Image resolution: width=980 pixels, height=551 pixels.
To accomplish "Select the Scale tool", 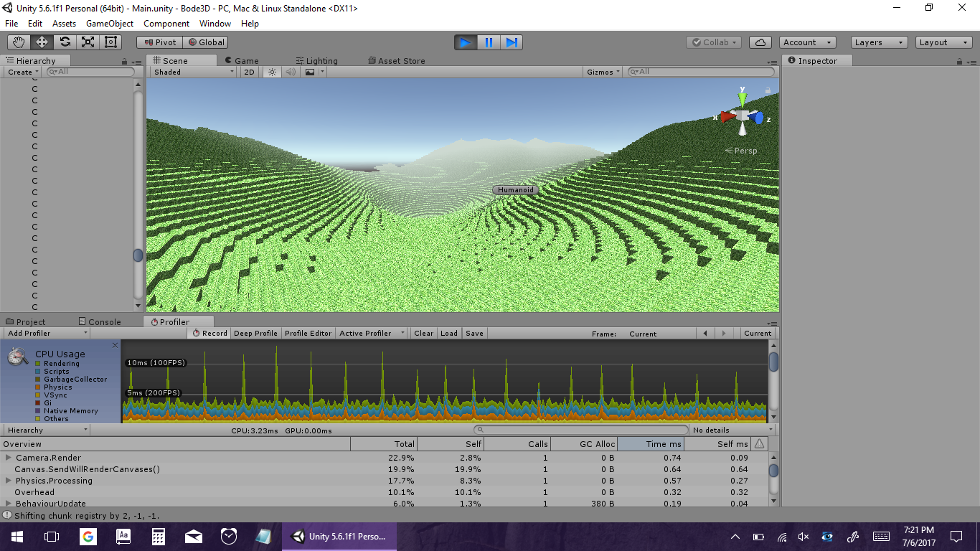I will (x=88, y=42).
